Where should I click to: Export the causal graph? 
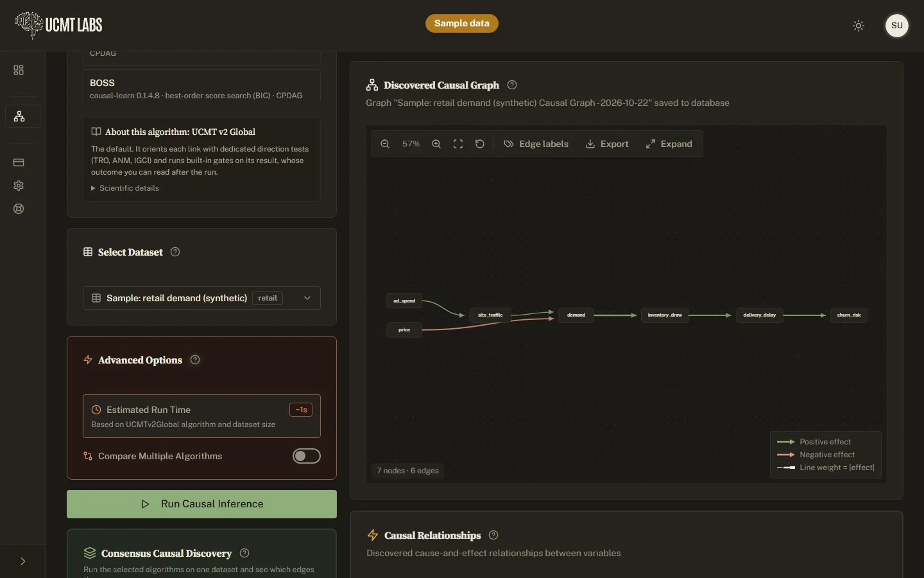607,144
